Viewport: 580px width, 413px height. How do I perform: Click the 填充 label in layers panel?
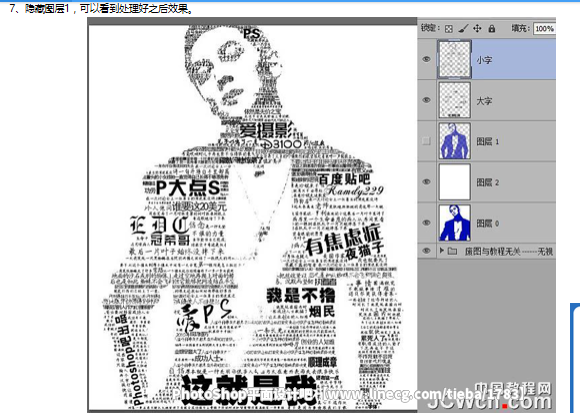[x=521, y=28]
